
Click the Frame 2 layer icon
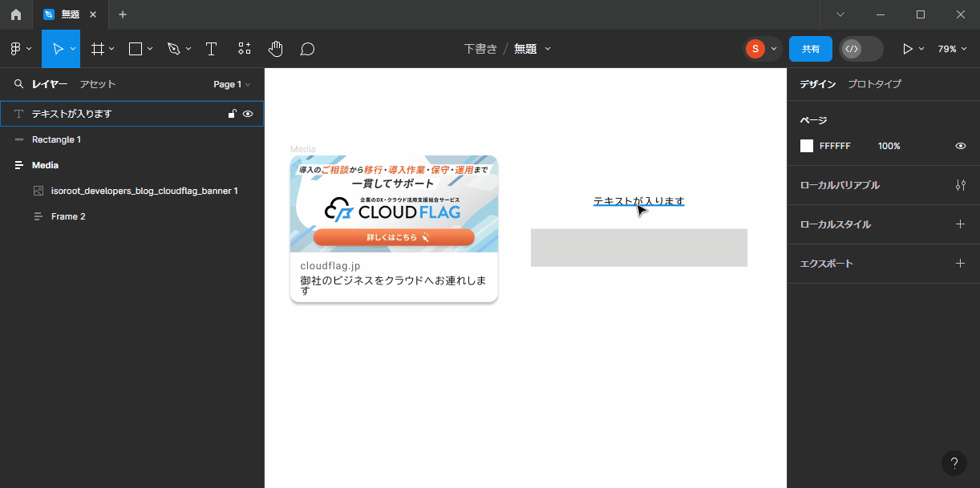(38, 216)
